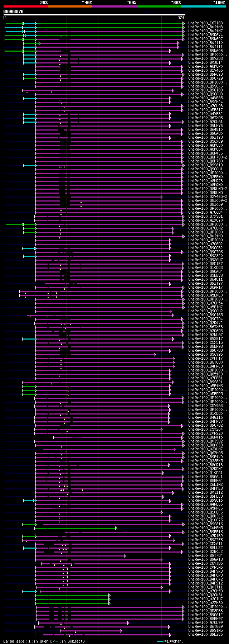This screenshot has width=229, height=644.
Task: Click the purple ~60% identity legend bar
Action: click(114, 6)
